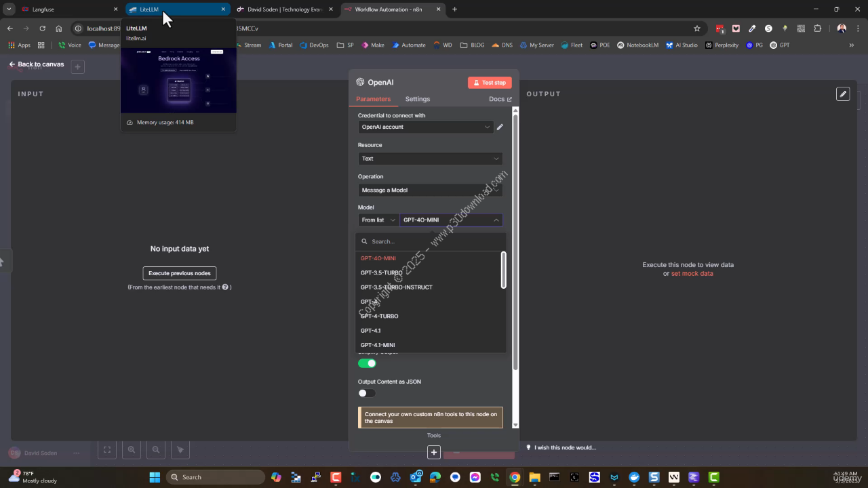Open the Credential OpenAI account dropdown
The height and width of the screenshot is (488, 868).
(x=425, y=127)
